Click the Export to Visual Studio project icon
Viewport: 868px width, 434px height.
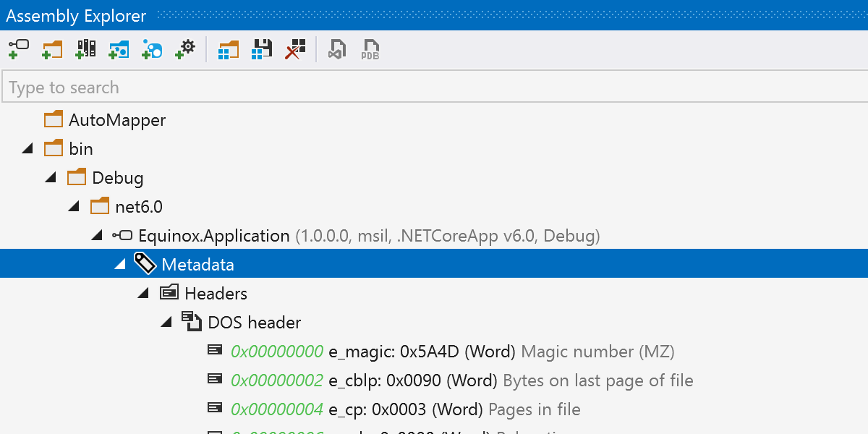point(337,49)
